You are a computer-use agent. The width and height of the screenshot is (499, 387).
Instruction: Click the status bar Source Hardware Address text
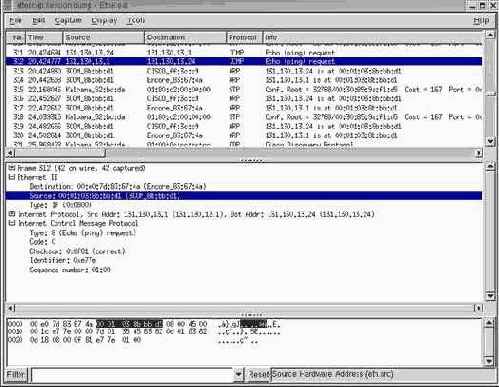333,374
